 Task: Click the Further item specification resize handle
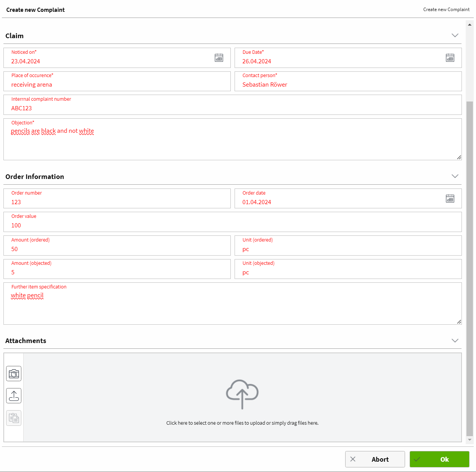tap(459, 322)
